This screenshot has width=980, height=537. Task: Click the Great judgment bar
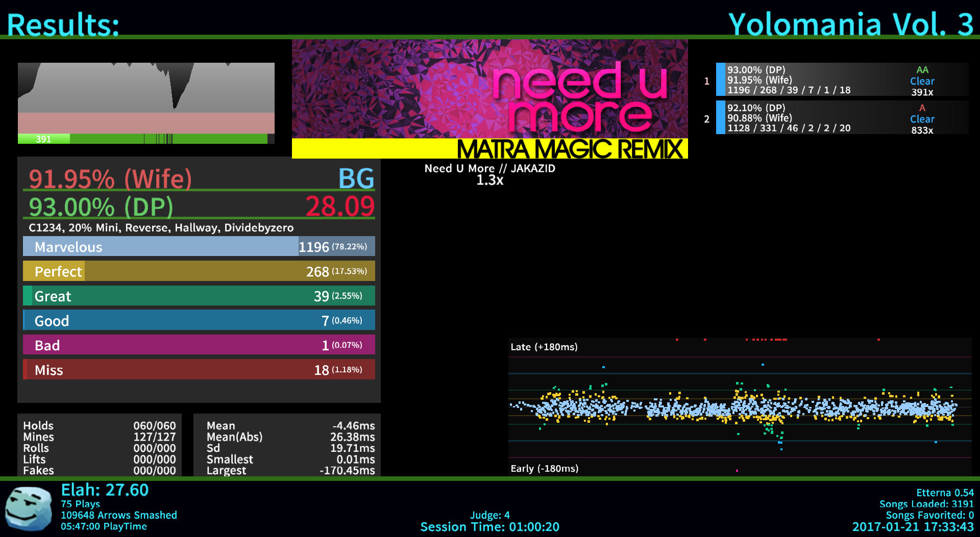click(x=199, y=296)
